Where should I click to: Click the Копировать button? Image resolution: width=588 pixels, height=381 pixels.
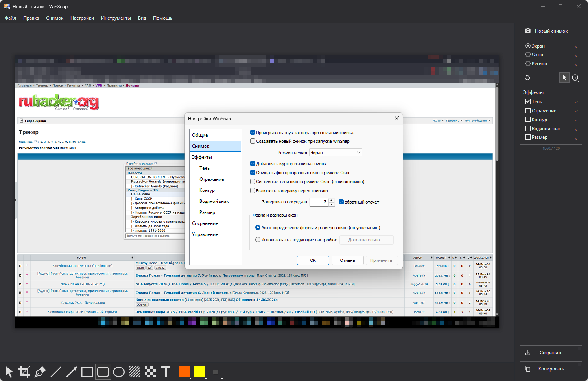click(x=551, y=369)
